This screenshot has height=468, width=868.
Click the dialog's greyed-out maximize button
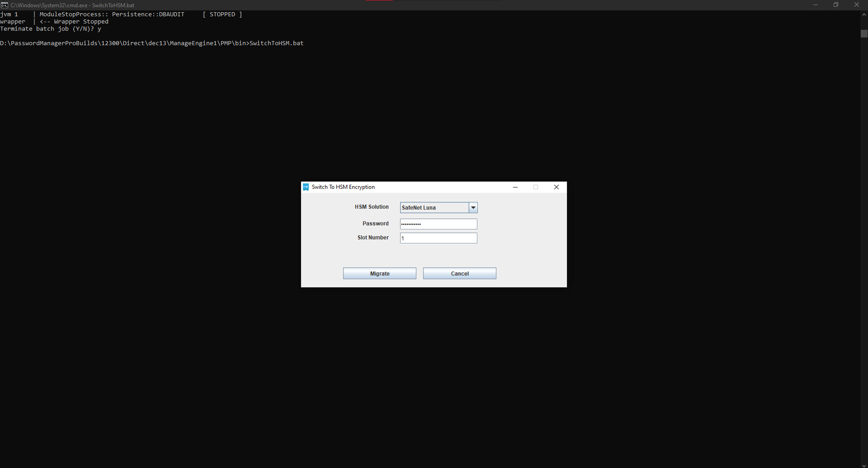click(536, 187)
